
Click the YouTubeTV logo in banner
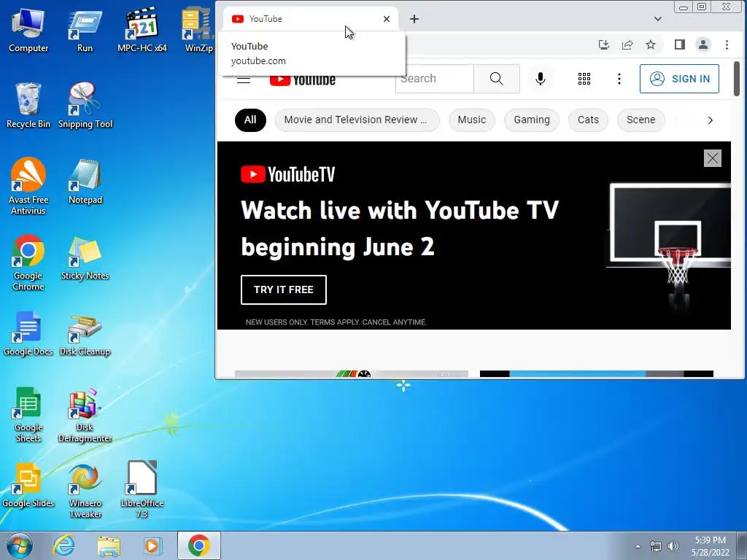[287, 174]
